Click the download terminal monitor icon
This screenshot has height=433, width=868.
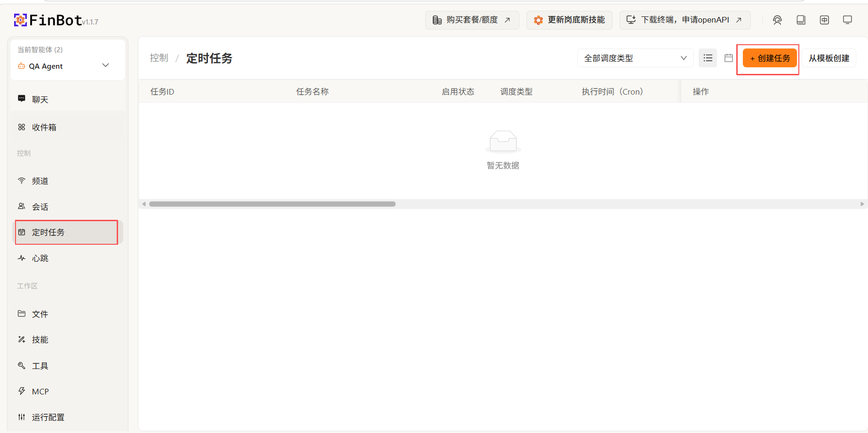pos(631,20)
